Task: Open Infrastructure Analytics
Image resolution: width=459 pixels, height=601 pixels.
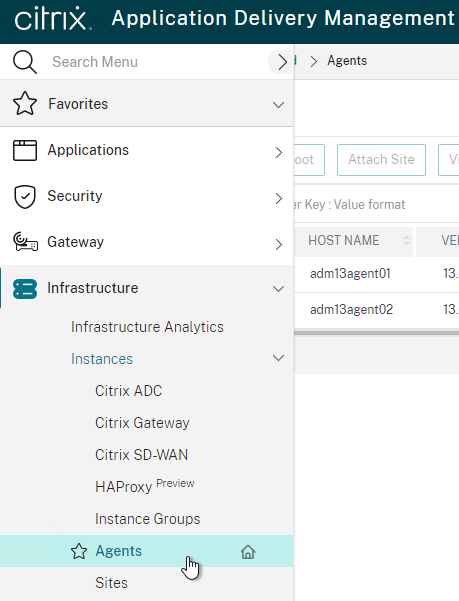Action: (147, 327)
